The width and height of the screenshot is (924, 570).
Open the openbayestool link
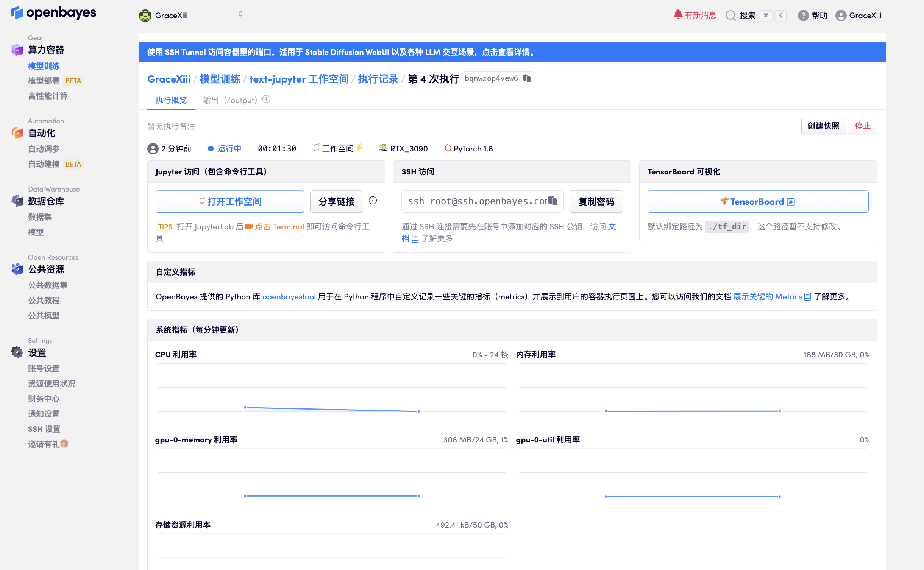point(289,297)
